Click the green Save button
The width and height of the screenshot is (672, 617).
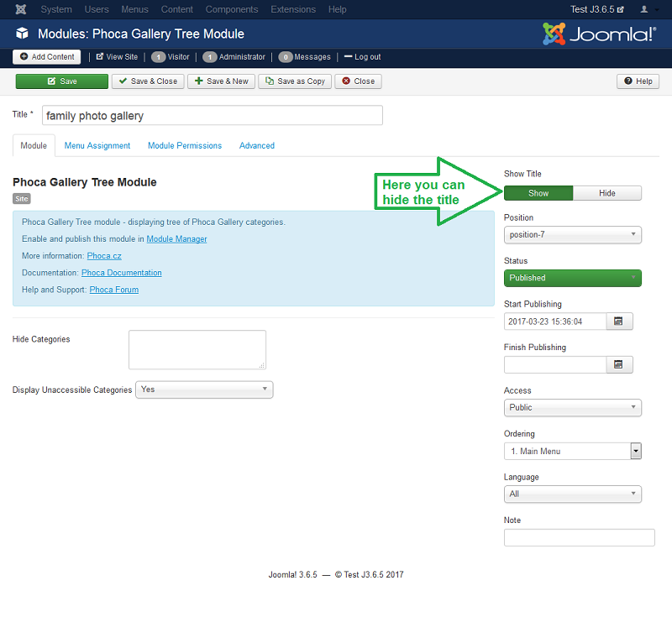[62, 81]
